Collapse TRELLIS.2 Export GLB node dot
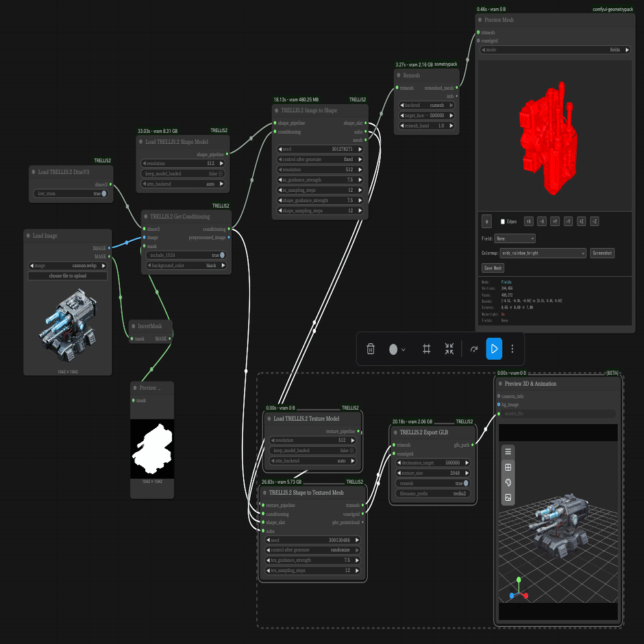Screen dimensions: 644x644 (x=395, y=432)
